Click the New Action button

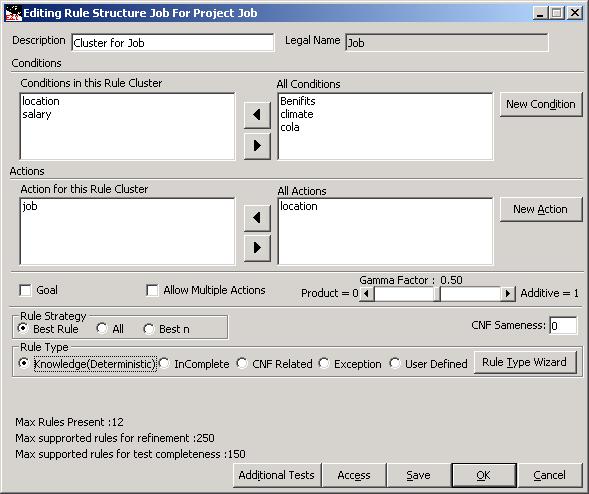[541, 209]
